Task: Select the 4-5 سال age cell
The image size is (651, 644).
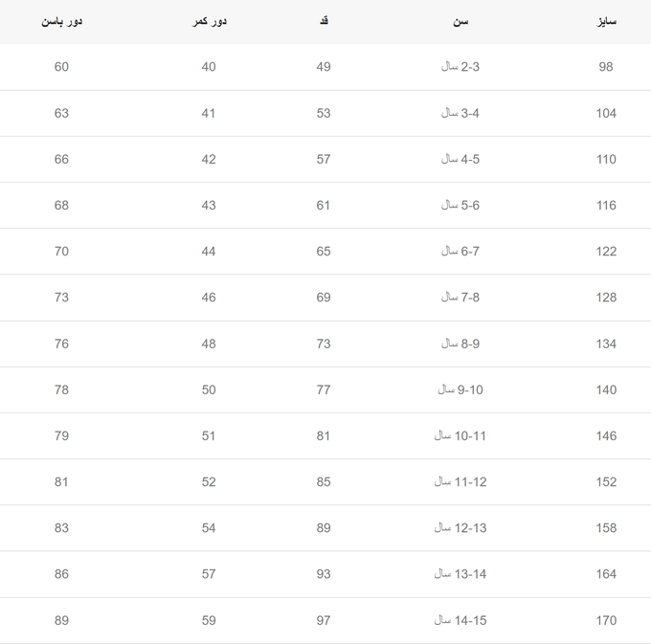Action: pyautogui.click(x=460, y=159)
